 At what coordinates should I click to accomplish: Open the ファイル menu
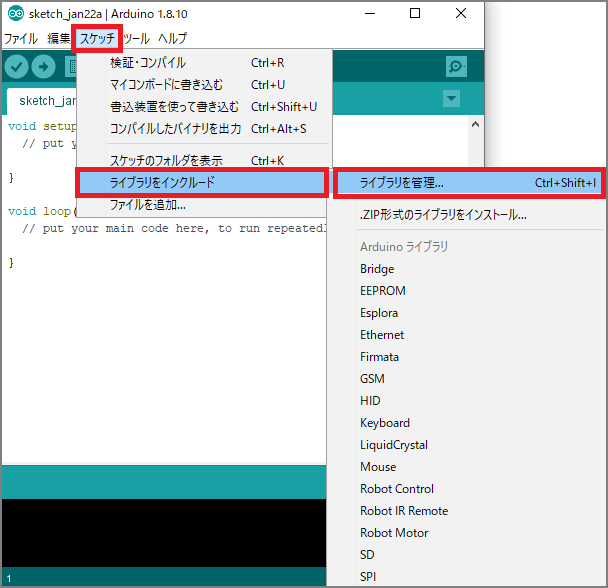[21, 38]
